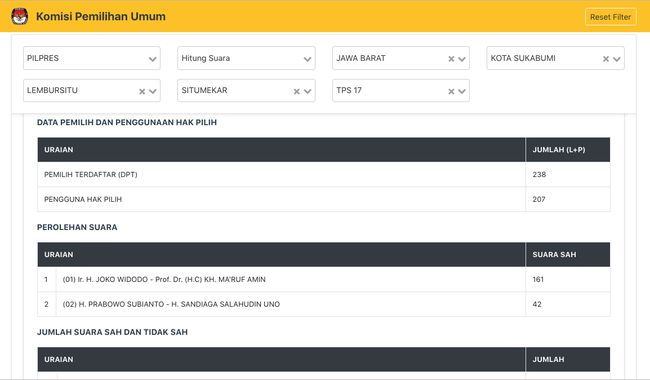Select the Prabowo Subianto candidate row
650x380 pixels.
324,304
